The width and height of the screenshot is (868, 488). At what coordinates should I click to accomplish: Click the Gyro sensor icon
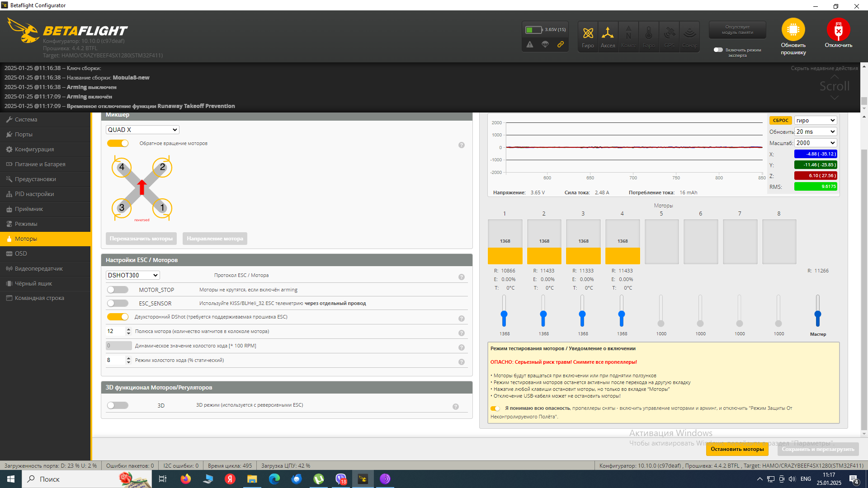point(588,37)
